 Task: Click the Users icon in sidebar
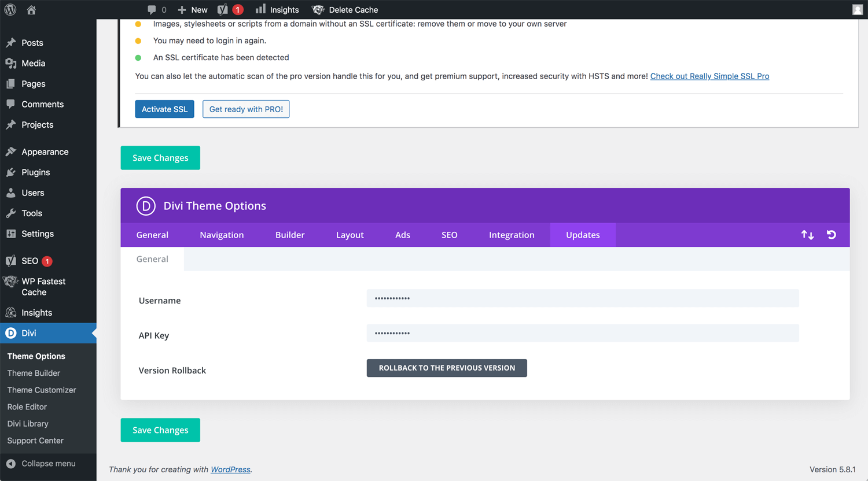coord(11,193)
